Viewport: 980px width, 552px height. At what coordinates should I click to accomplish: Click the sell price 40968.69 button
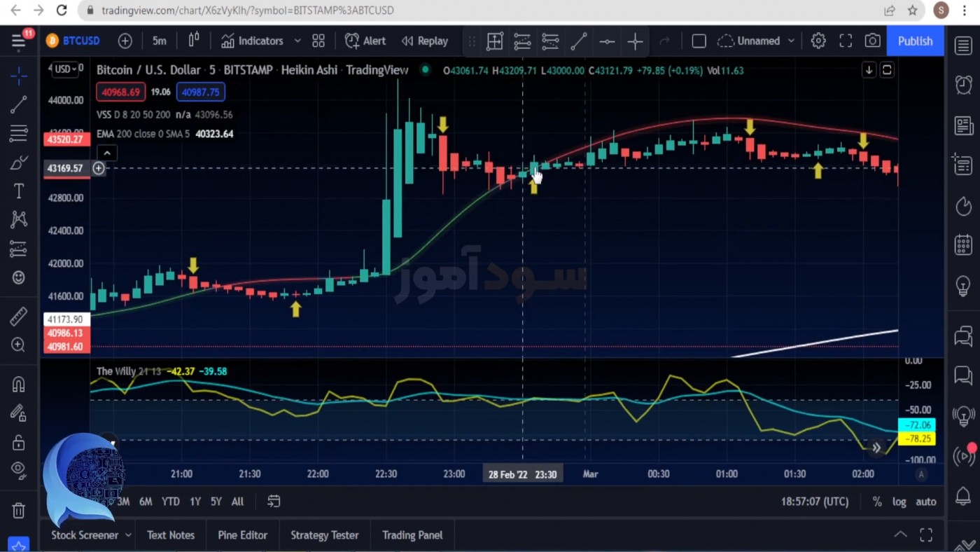point(121,92)
